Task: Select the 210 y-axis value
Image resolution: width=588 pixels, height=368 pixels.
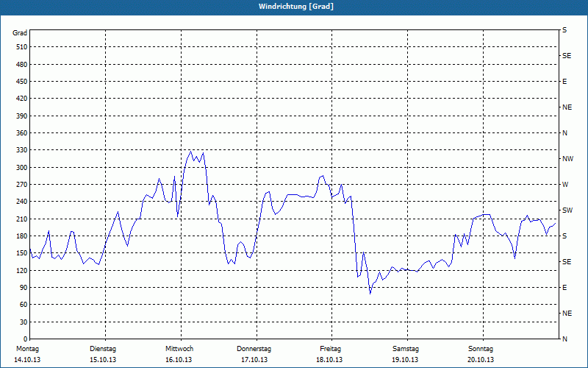Action: pos(22,219)
